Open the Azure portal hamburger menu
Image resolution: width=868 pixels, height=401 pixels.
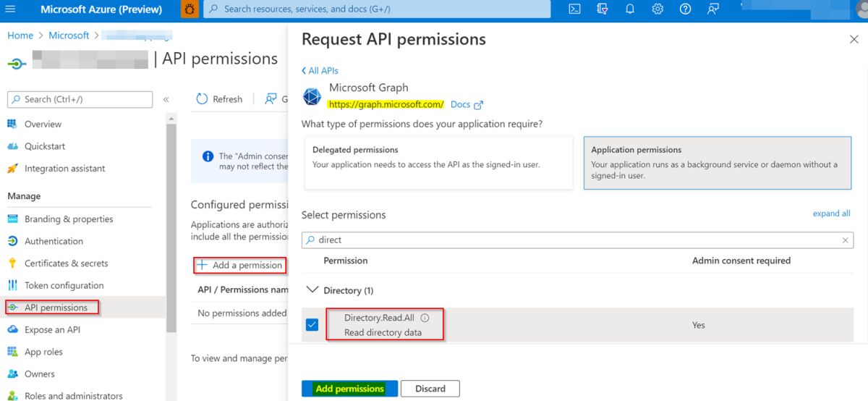click(10, 9)
